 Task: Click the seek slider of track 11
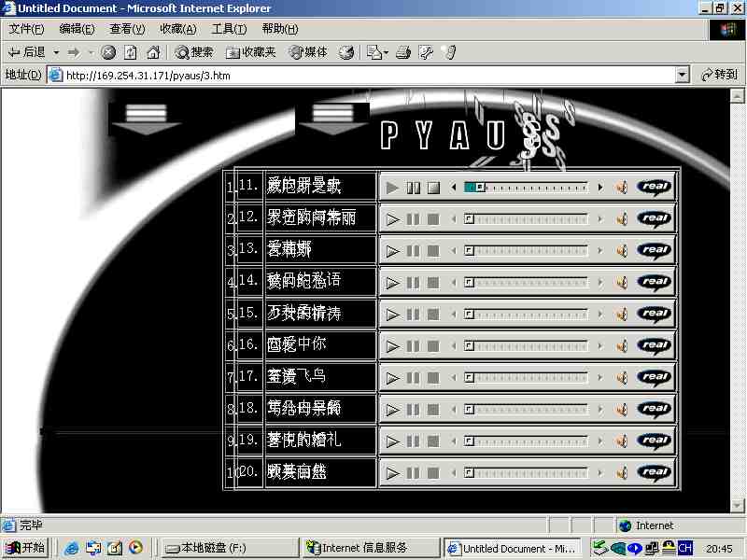tap(528, 188)
